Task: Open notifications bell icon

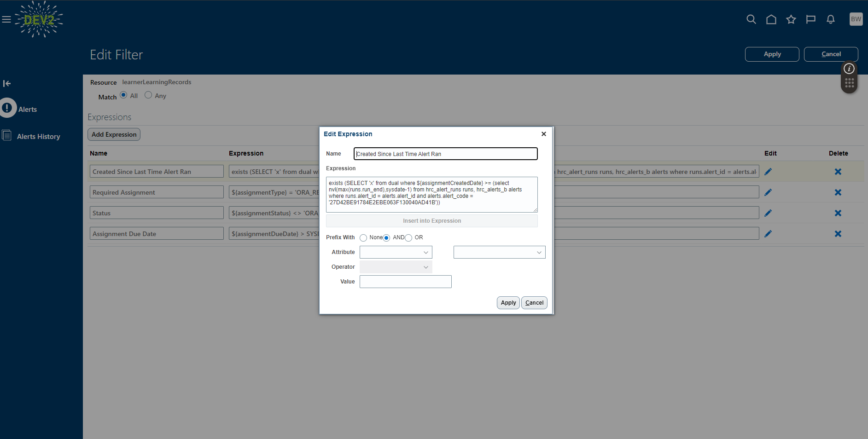Action: tap(831, 19)
